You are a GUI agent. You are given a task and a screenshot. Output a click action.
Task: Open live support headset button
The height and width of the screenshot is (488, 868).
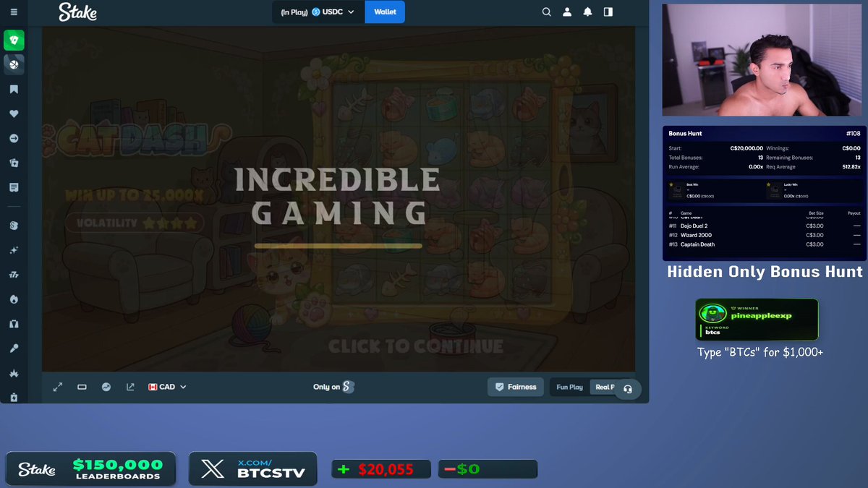(x=627, y=389)
